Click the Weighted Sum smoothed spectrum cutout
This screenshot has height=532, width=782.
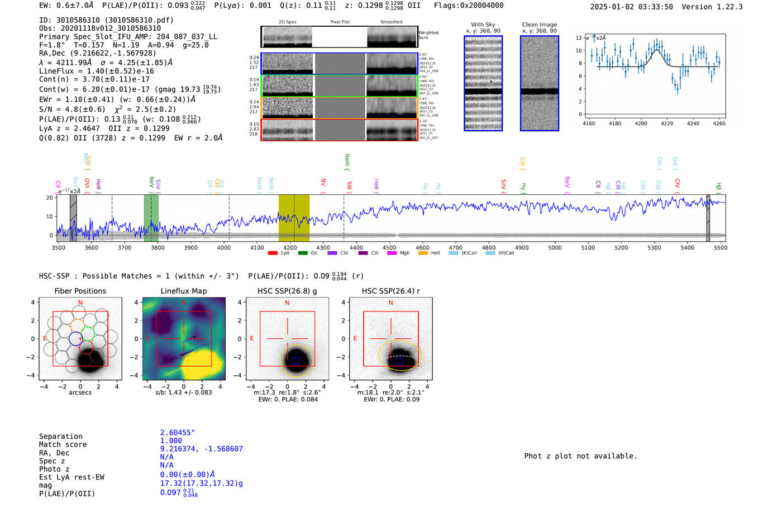coord(392,37)
